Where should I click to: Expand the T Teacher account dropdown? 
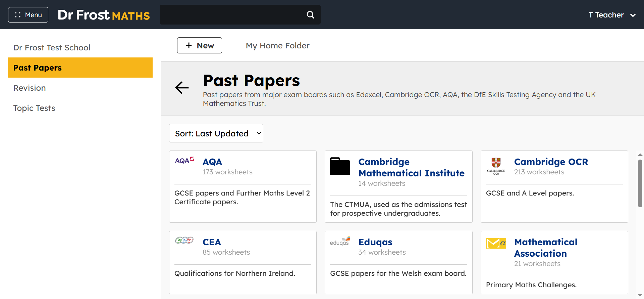tap(612, 15)
